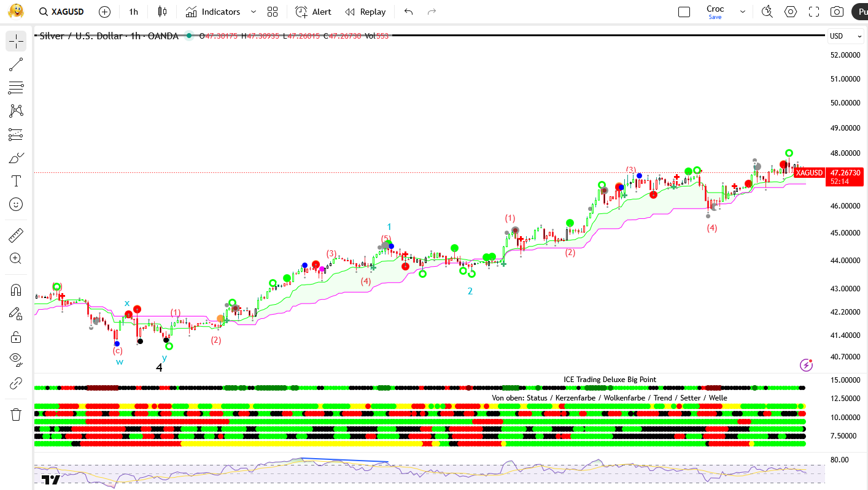Open the Indicators menu

pyautogui.click(x=214, y=12)
